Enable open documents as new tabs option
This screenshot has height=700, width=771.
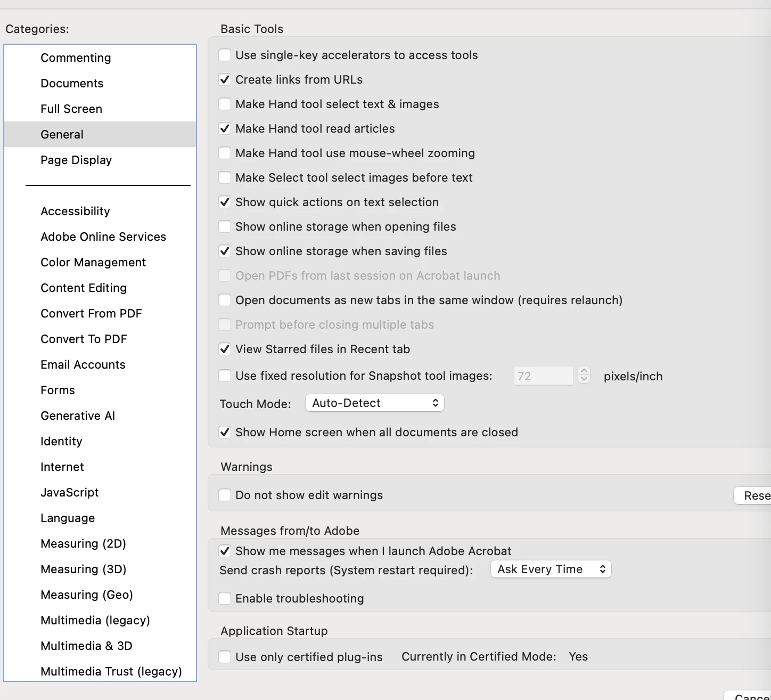(x=225, y=300)
